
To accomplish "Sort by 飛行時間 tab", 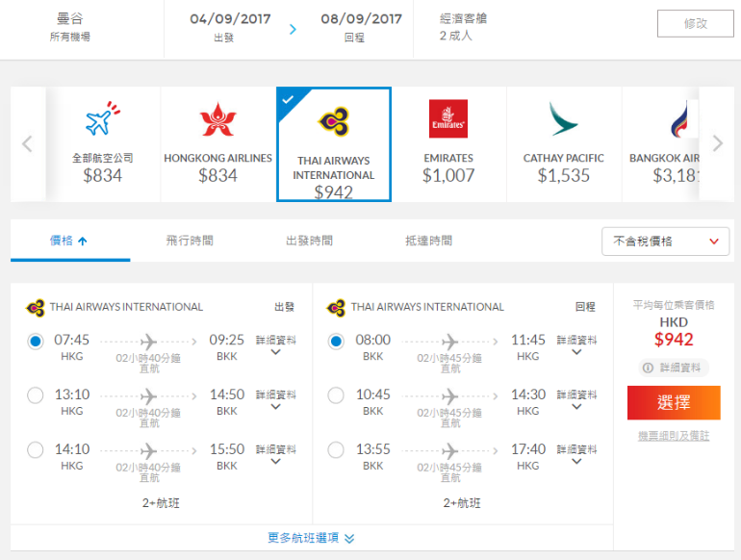I will 190,241.
